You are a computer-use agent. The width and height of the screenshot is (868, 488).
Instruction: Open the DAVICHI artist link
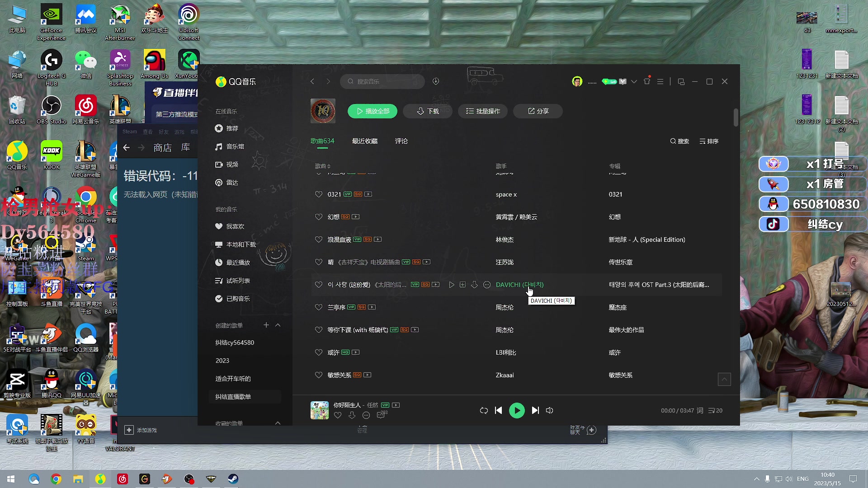(519, 285)
